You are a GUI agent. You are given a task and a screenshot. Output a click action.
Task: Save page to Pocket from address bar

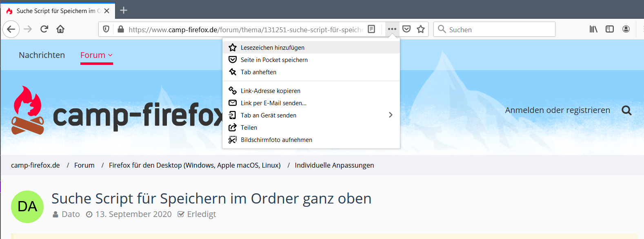(406, 29)
